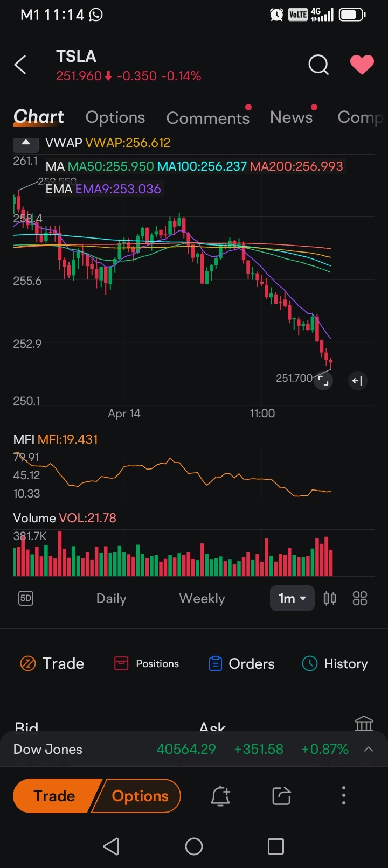Expand the Dow Jones index bar chevron
The height and width of the screenshot is (868, 388).
(x=369, y=749)
